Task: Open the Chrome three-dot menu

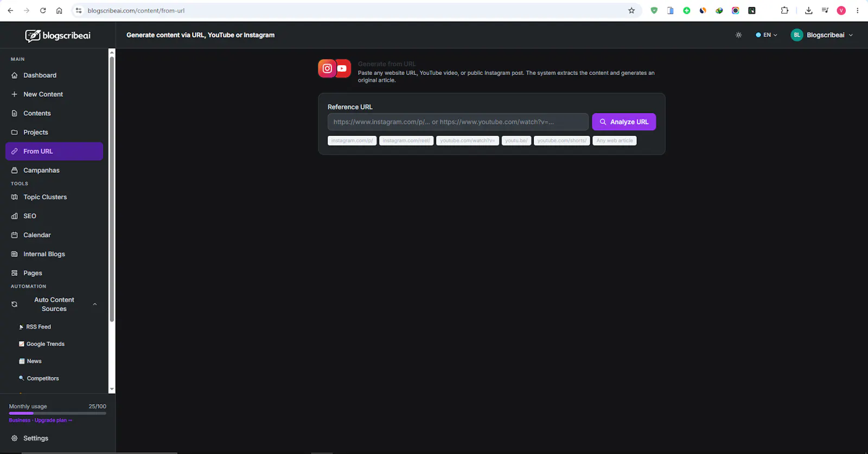Action: click(x=858, y=10)
